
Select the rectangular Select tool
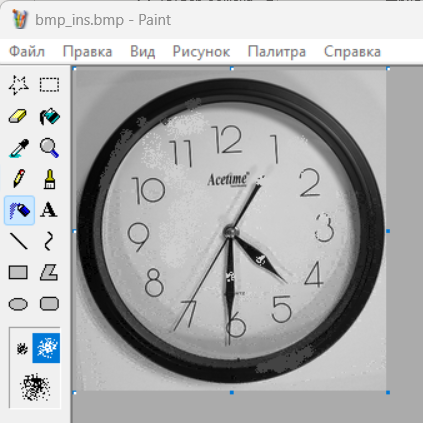coord(49,85)
